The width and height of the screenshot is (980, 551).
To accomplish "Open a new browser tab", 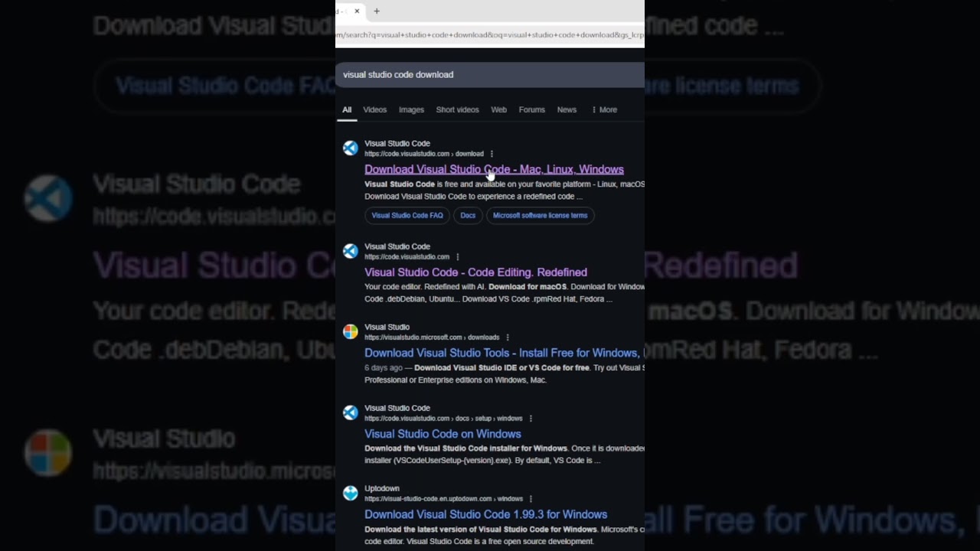I will coord(377,11).
